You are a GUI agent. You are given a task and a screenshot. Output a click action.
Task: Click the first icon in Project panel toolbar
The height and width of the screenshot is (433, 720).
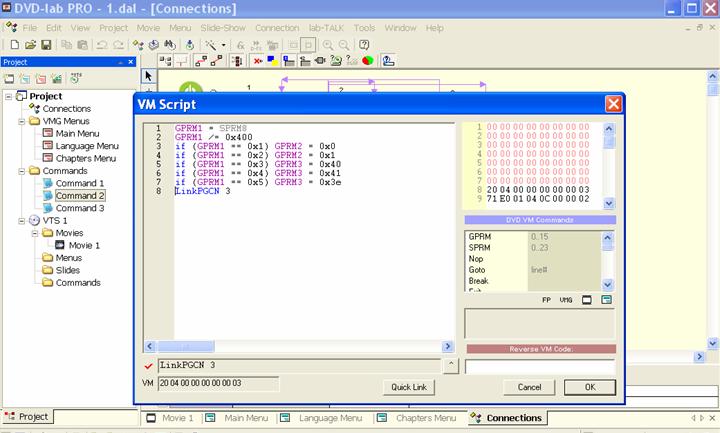(9, 79)
